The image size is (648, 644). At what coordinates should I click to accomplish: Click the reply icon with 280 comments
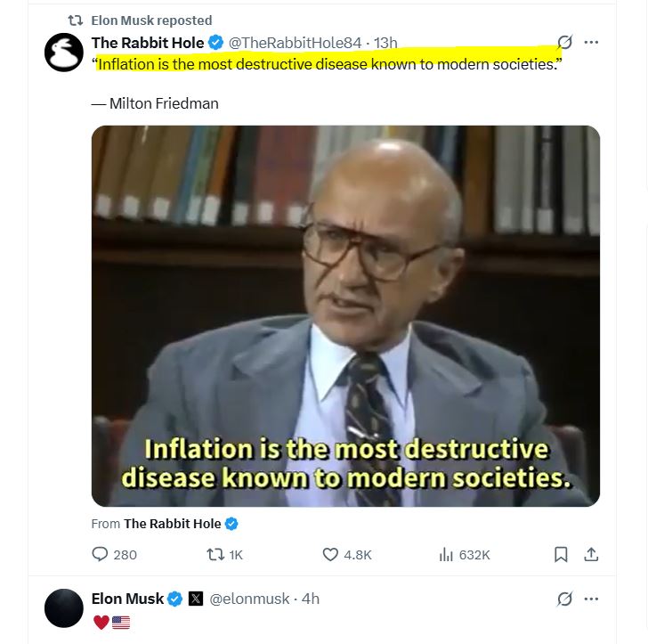click(x=100, y=554)
